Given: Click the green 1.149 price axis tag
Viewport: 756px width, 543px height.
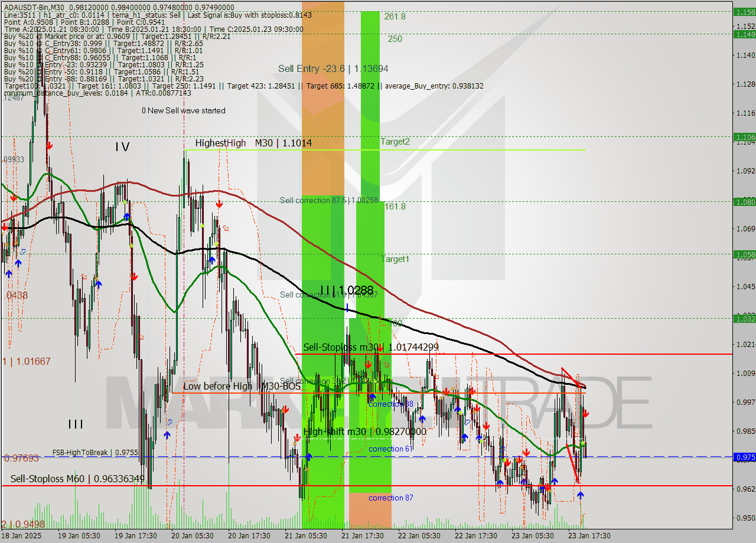Looking at the screenshot, I should tap(744, 34).
